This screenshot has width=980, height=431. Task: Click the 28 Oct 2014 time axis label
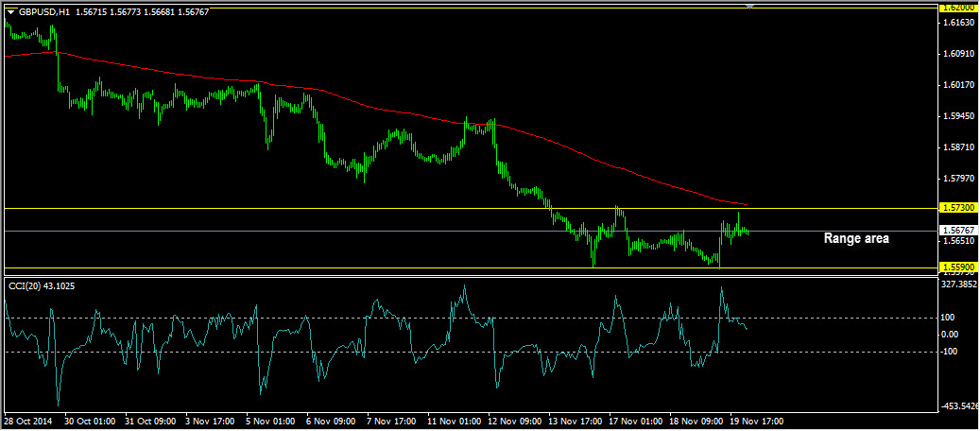[x=28, y=422]
